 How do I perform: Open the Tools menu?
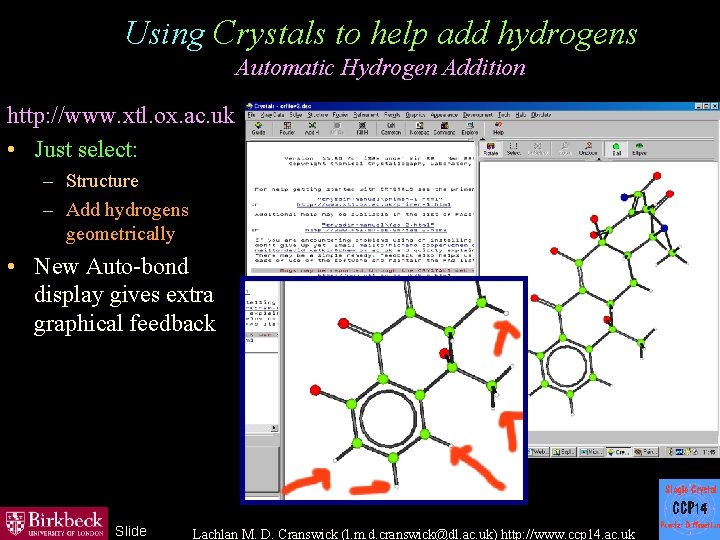tap(504, 115)
